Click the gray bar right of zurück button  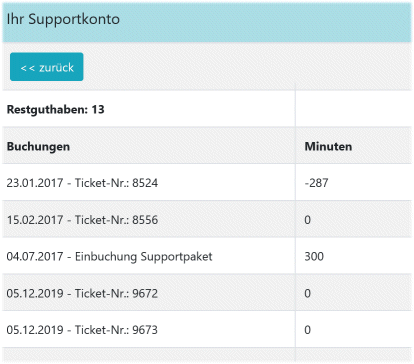point(247,67)
